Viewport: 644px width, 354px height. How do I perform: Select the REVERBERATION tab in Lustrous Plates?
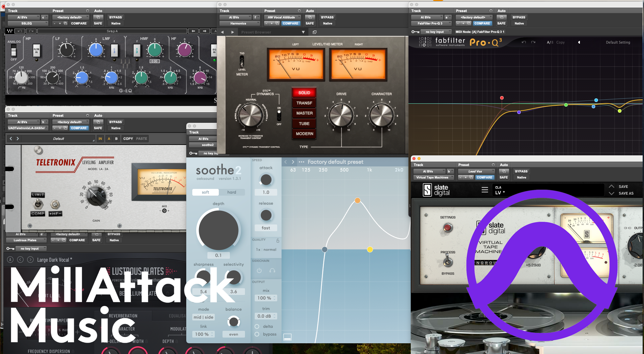point(123,315)
